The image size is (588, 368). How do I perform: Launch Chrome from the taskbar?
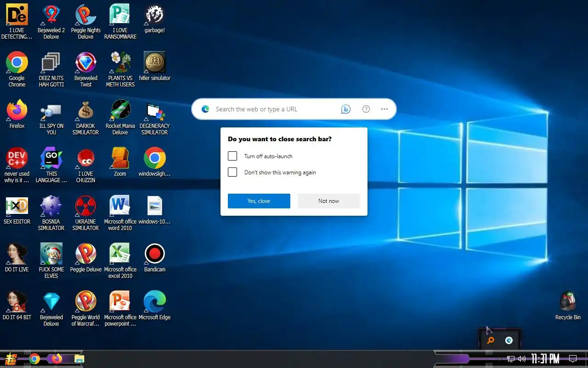(34, 359)
